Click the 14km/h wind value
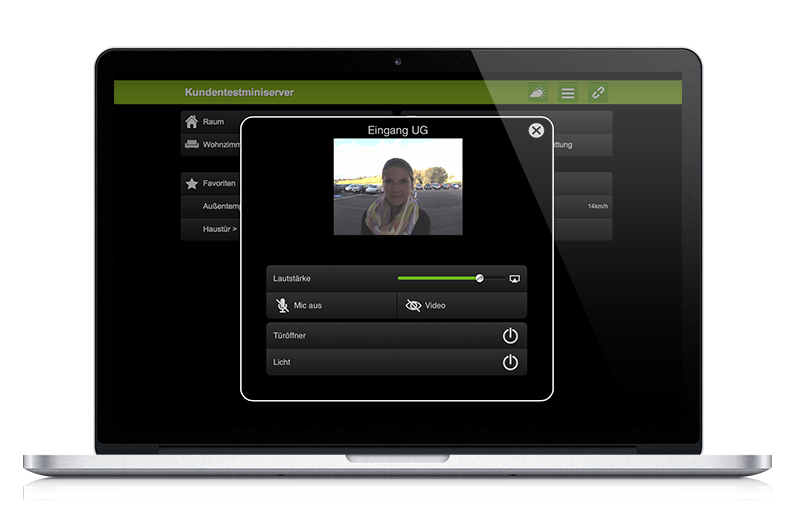800x516 pixels. tap(597, 206)
